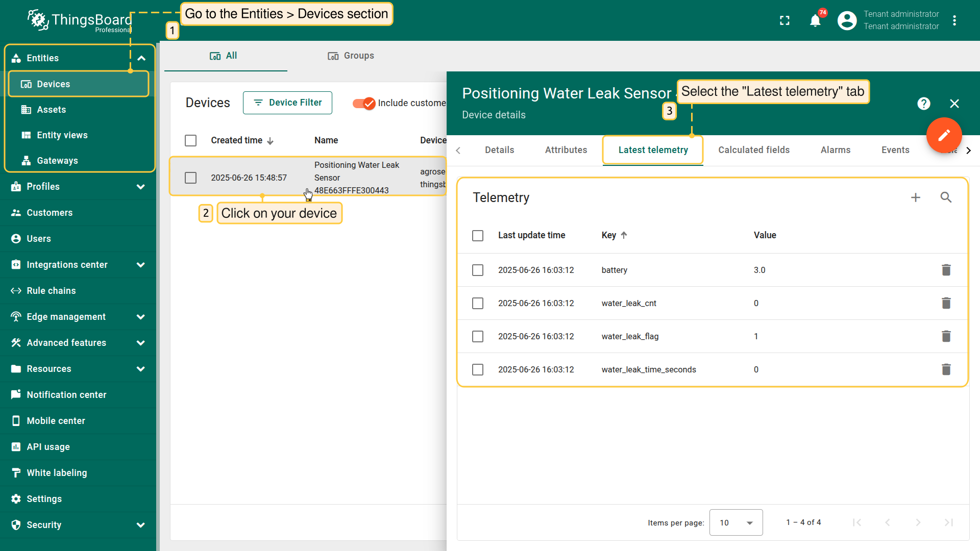Image resolution: width=980 pixels, height=551 pixels.
Task: Open device details help via the question mark
Action: coord(924,104)
